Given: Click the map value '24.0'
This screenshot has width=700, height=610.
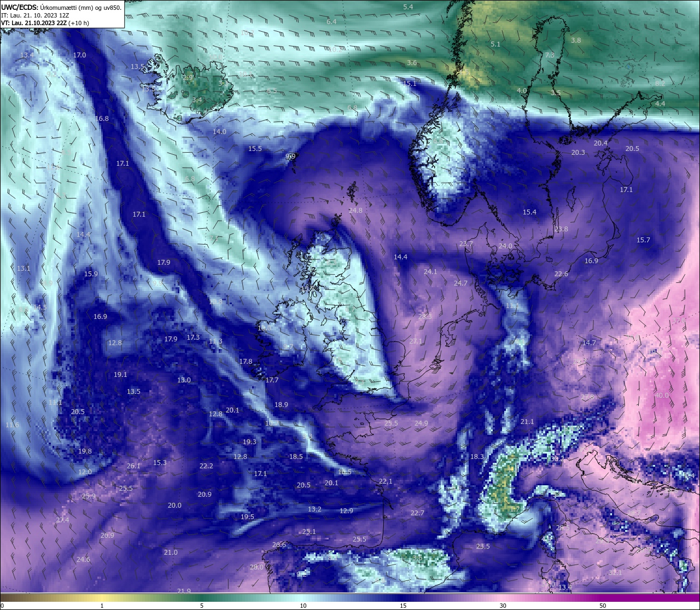Looking at the screenshot, I should pyautogui.click(x=505, y=246).
